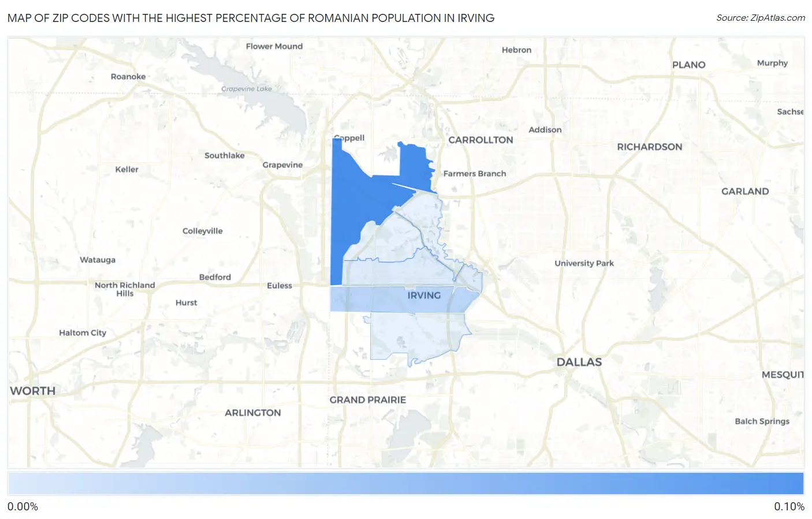Image resolution: width=812 pixels, height=519 pixels.
Task: Click the Watauga label
Action: point(98,260)
